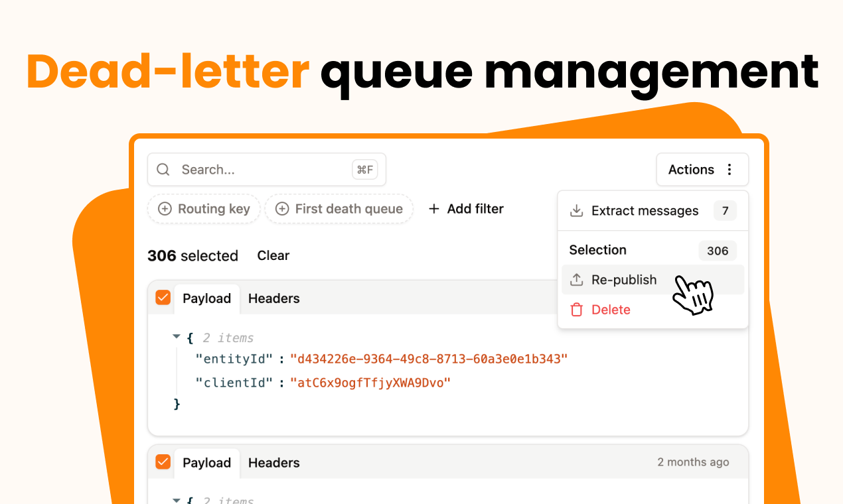Screen dimensions: 843x504
Task: Select Payload tab of second message
Action: (x=206, y=463)
